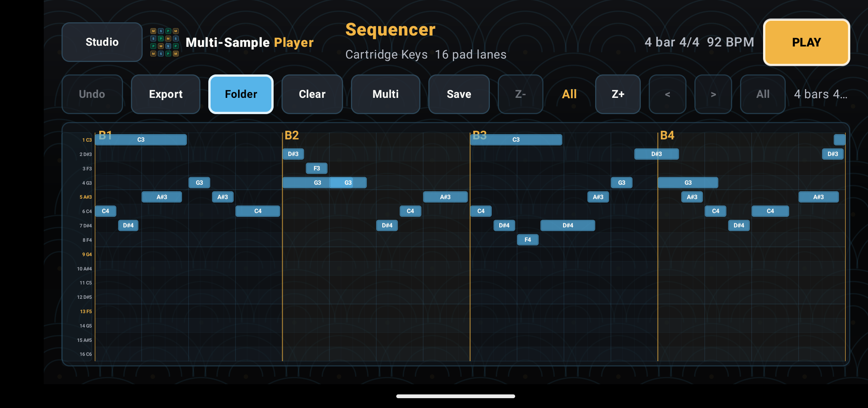The height and width of the screenshot is (408, 868).
Task: Tap the 4 bar 4/4 92 BPM info
Action: 699,42
